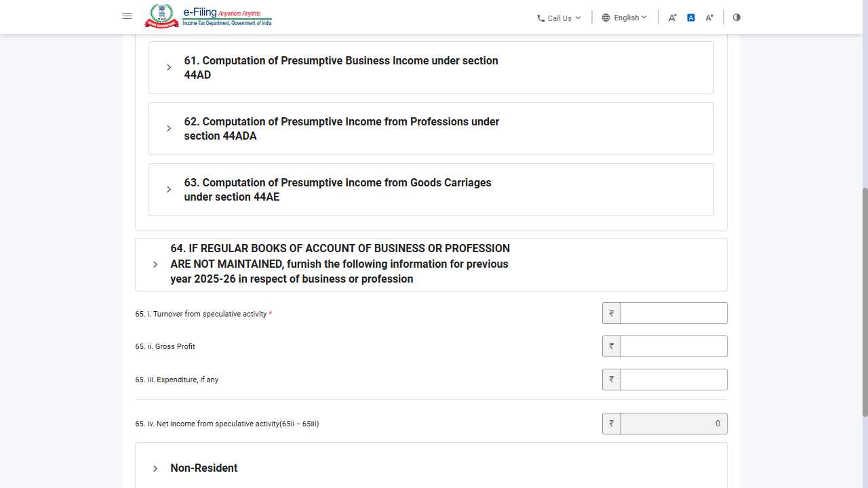Expand section 63 Goods Carriages 44AE
868x488 pixels.
coord(431,190)
